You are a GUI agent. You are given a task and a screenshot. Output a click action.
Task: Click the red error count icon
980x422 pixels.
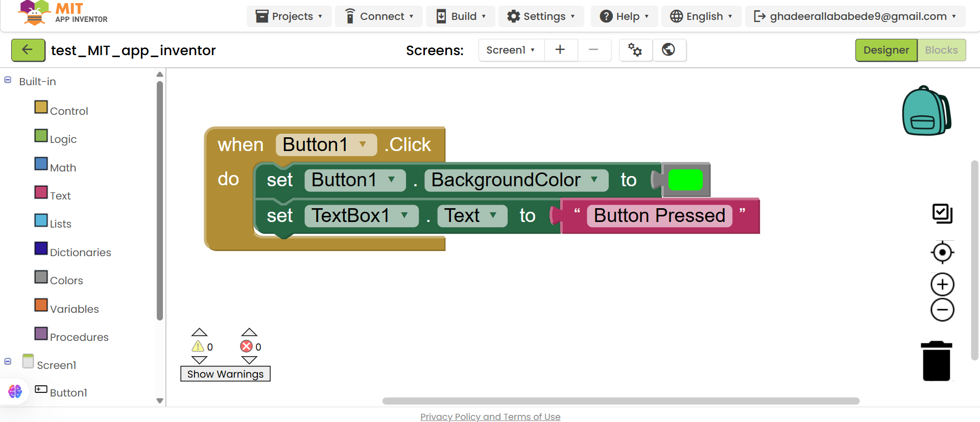click(247, 346)
